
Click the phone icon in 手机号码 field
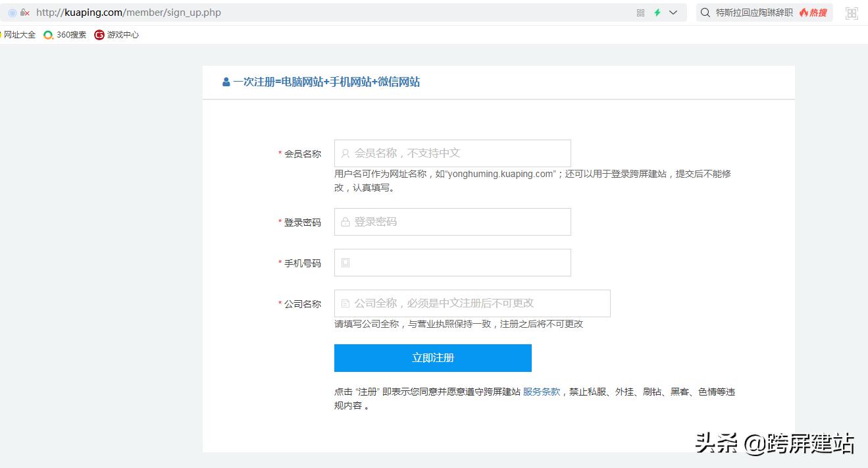click(x=345, y=263)
